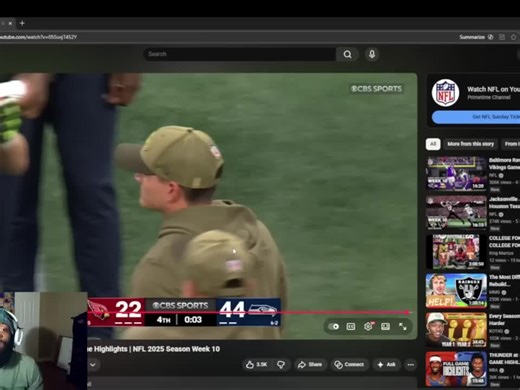Click the icon next to Summarize
Viewport: 520px width, 390px height.
pyautogui.click(x=491, y=37)
